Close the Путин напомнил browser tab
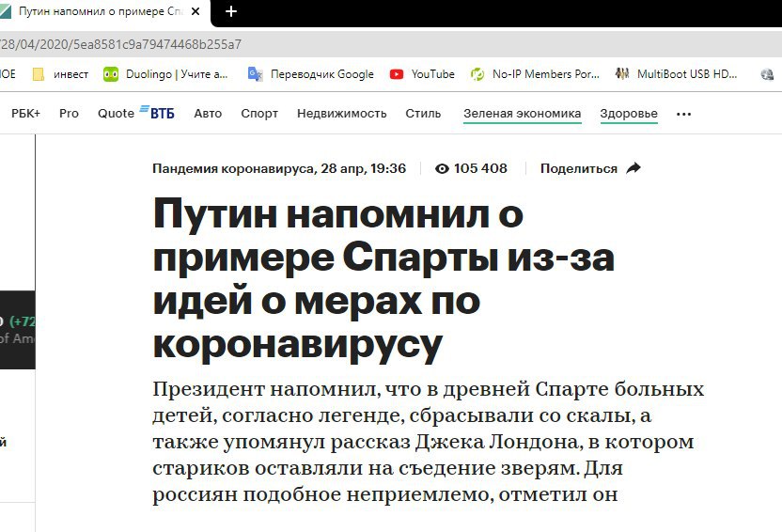The height and width of the screenshot is (532, 782). coord(195,11)
